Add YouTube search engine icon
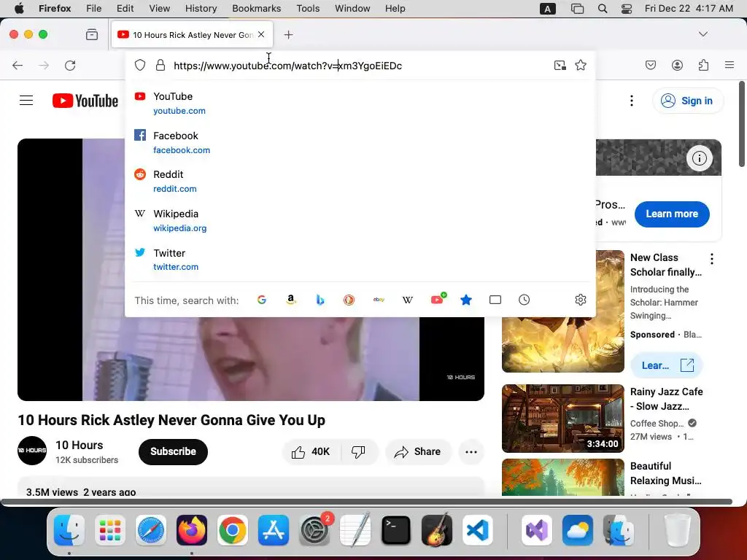Screen dimensions: 747x560 coord(438,298)
